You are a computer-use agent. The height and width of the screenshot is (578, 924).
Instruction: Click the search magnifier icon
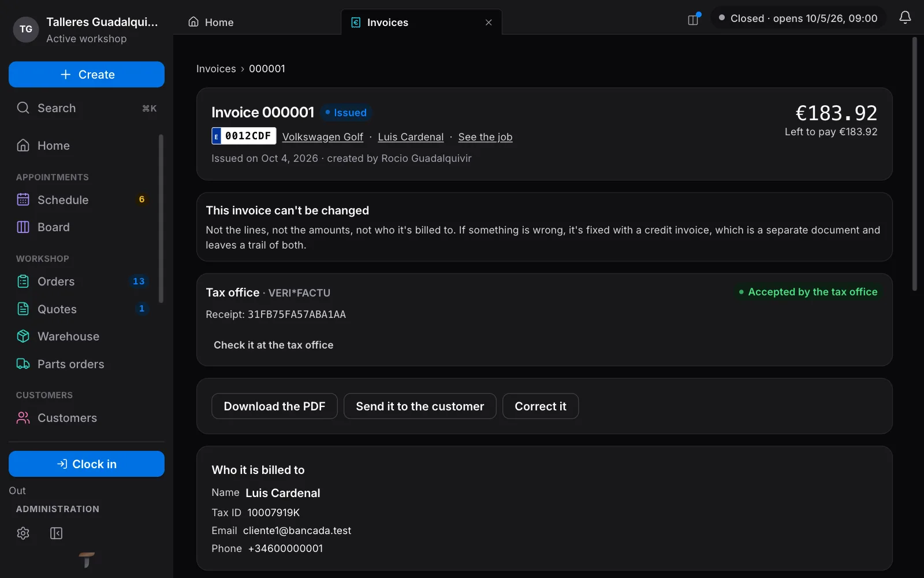coord(23,108)
